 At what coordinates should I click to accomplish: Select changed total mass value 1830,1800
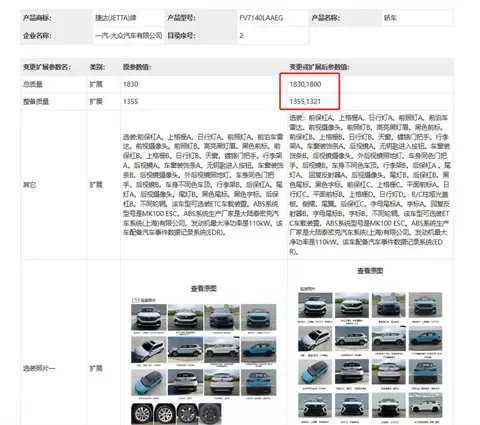(x=305, y=84)
